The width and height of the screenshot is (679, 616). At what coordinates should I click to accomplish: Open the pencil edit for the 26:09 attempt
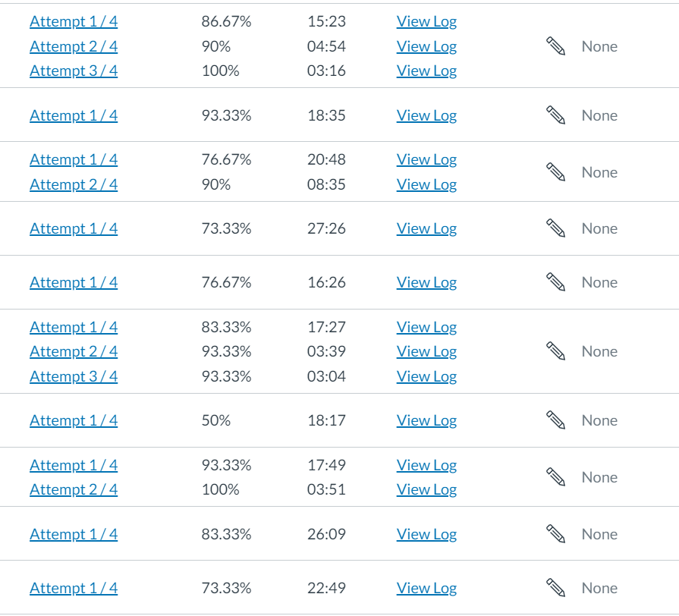click(x=556, y=534)
